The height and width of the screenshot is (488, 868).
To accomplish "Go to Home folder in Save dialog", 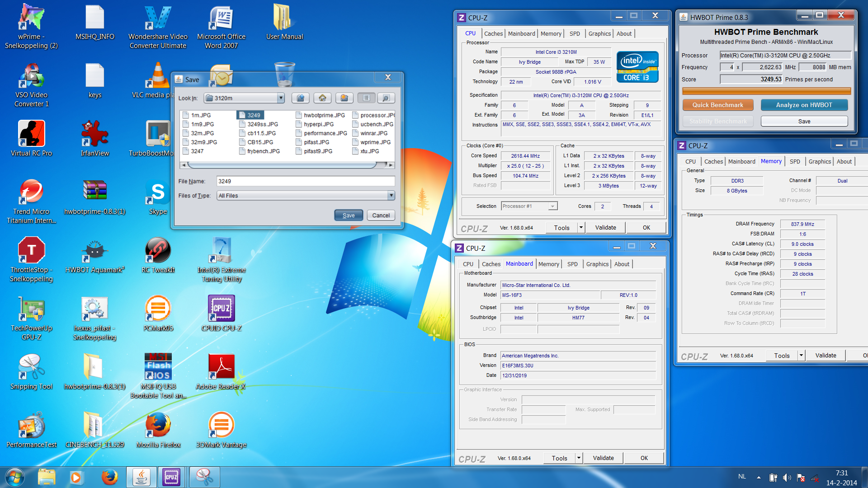I will pyautogui.click(x=322, y=98).
